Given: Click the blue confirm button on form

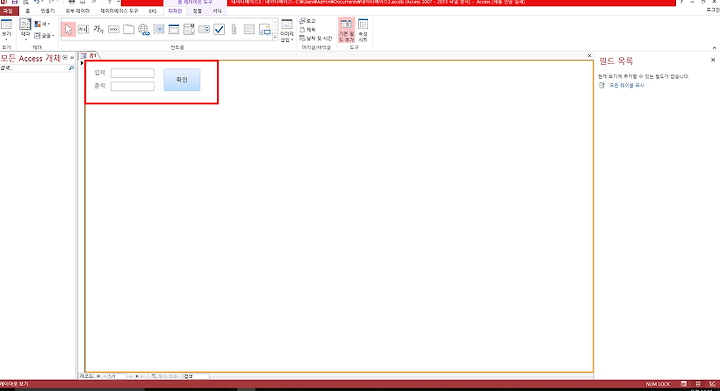Looking at the screenshot, I should (x=182, y=80).
